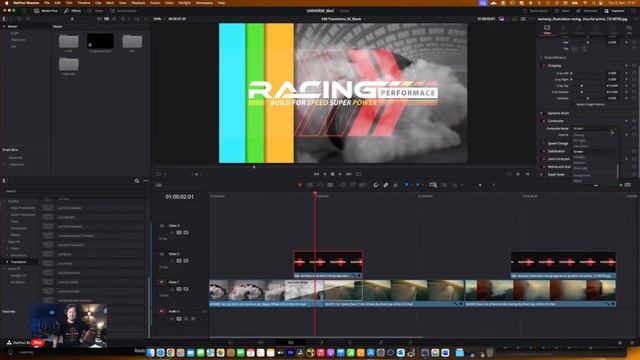The height and width of the screenshot is (360, 640).
Task: Collapse the Toolbox tree in Effects
Action: tap(4, 201)
